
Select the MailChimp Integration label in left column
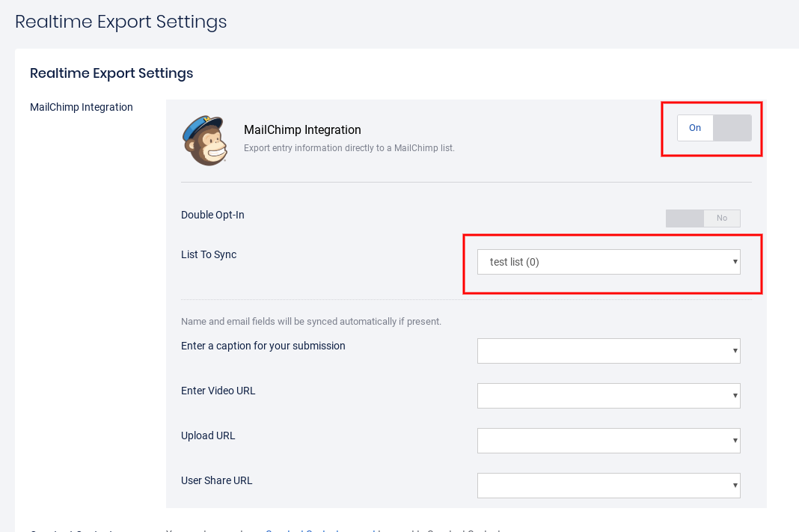[82, 107]
